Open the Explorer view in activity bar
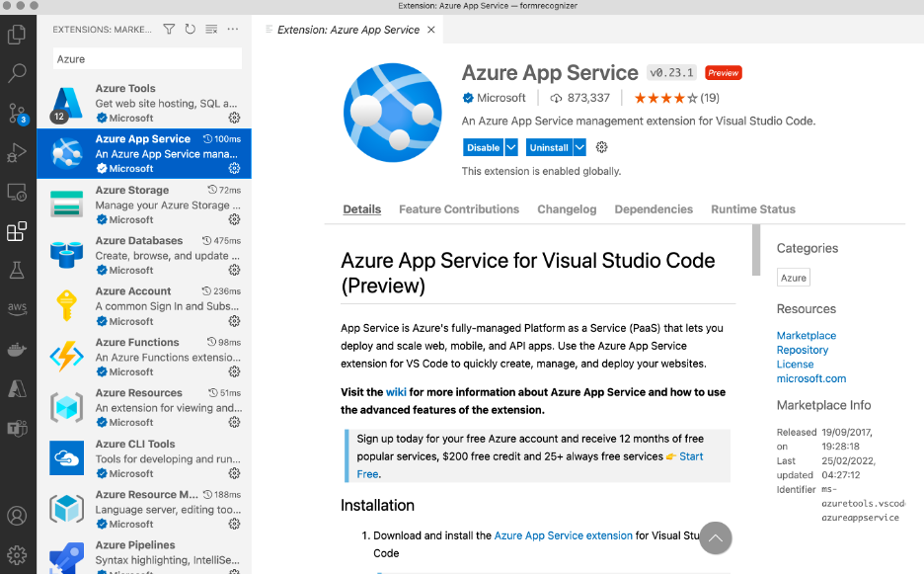 tap(17, 35)
